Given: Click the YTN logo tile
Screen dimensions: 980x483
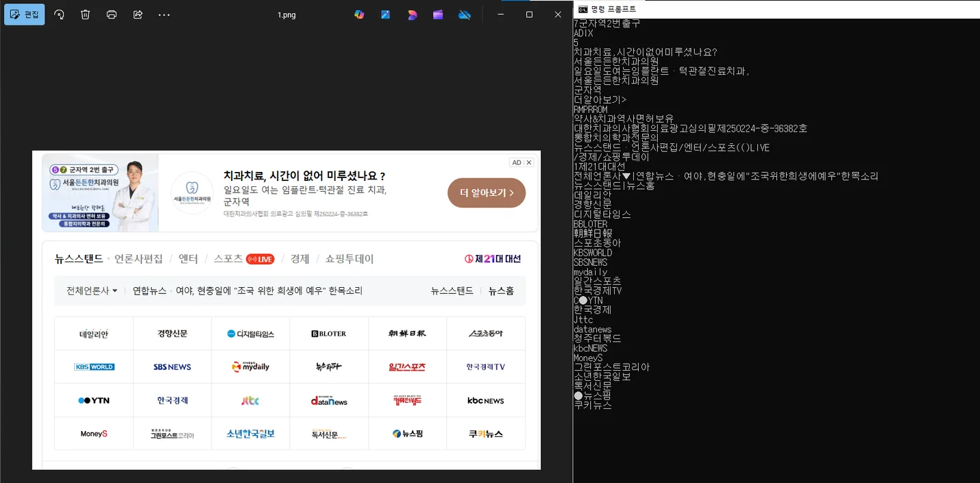Looking at the screenshot, I should pyautogui.click(x=94, y=401).
